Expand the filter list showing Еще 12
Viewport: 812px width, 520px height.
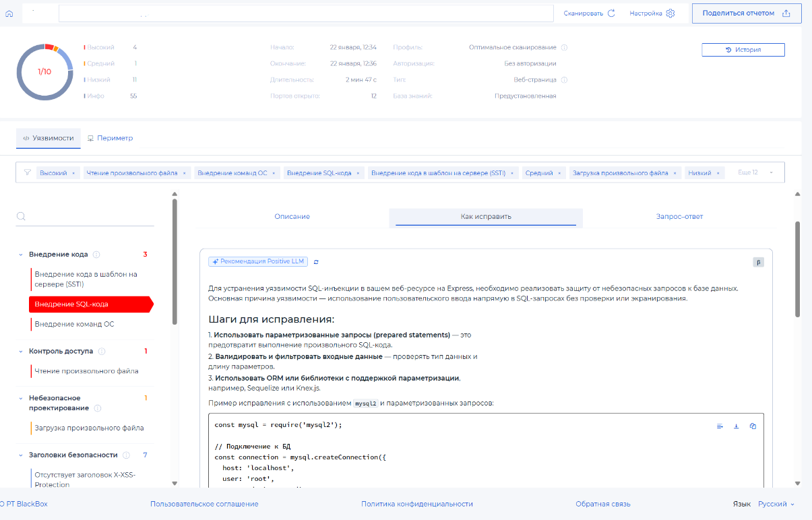point(770,172)
